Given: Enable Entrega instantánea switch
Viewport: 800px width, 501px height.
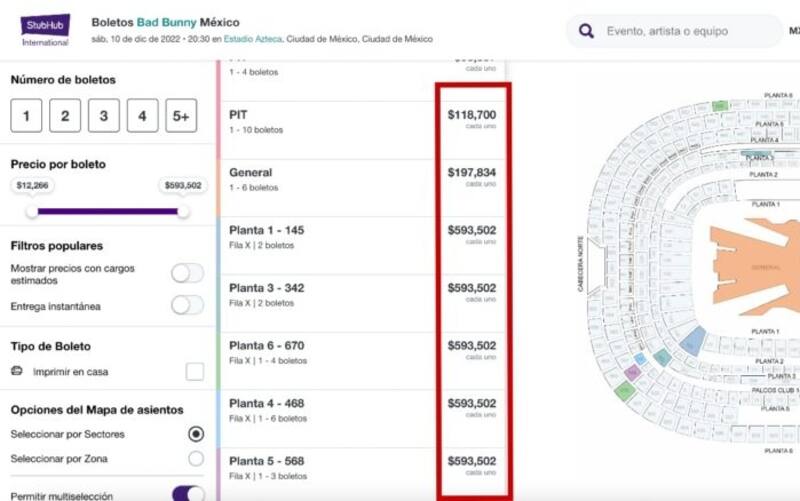Looking at the screenshot, I should pos(187,306).
